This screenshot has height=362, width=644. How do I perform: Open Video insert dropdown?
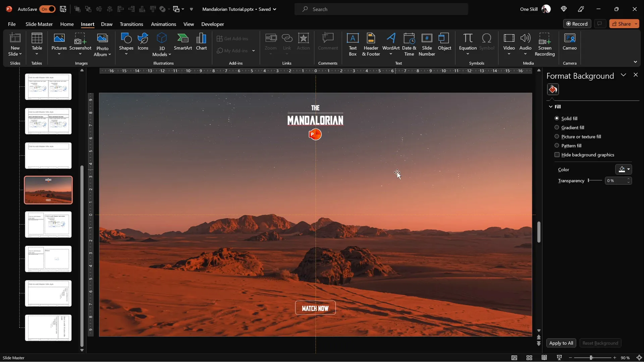pyautogui.click(x=509, y=54)
